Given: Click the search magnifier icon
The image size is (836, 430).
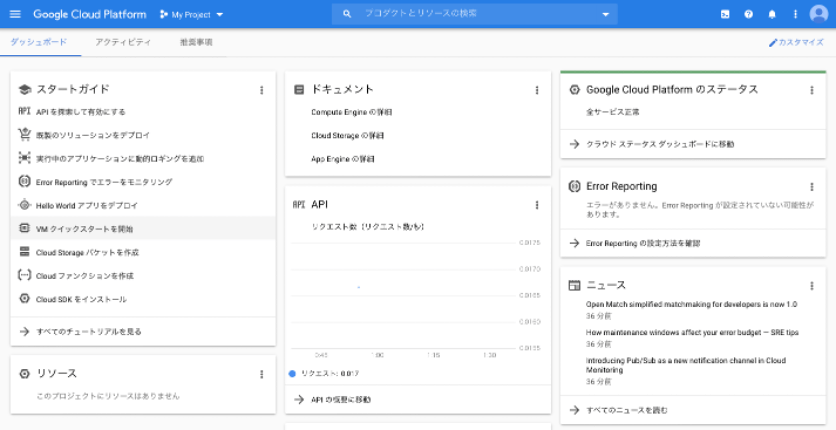Looking at the screenshot, I should tap(347, 14).
